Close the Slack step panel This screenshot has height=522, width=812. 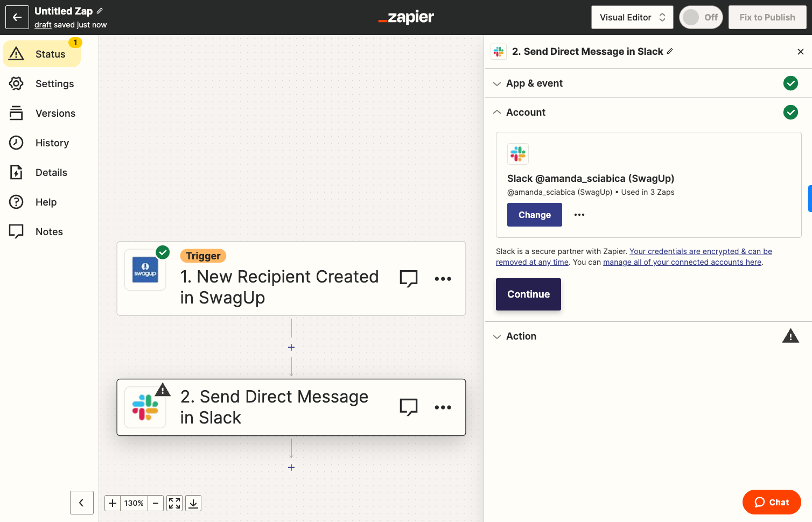(801, 52)
